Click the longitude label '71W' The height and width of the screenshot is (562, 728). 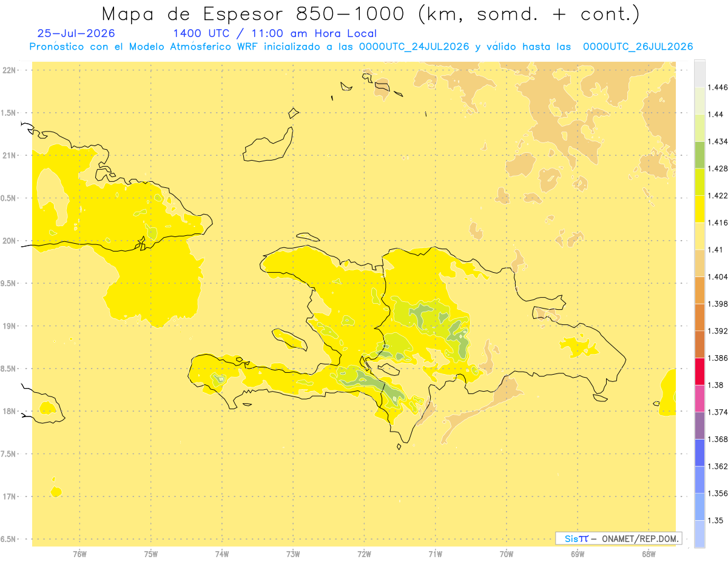tap(435, 554)
